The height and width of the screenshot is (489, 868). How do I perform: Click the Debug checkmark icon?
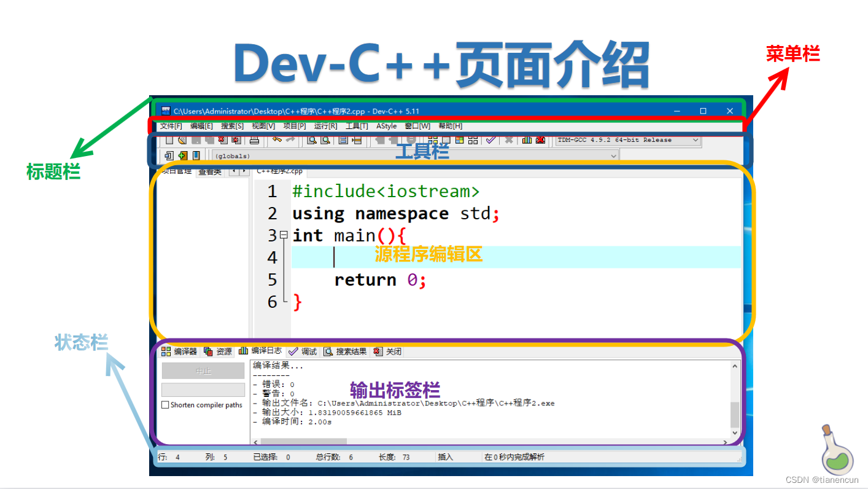pos(490,140)
